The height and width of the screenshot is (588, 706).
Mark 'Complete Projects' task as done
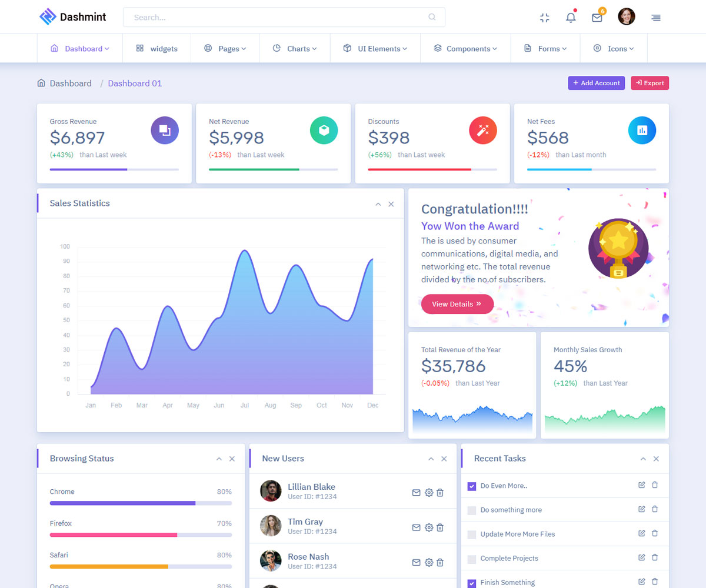(472, 559)
